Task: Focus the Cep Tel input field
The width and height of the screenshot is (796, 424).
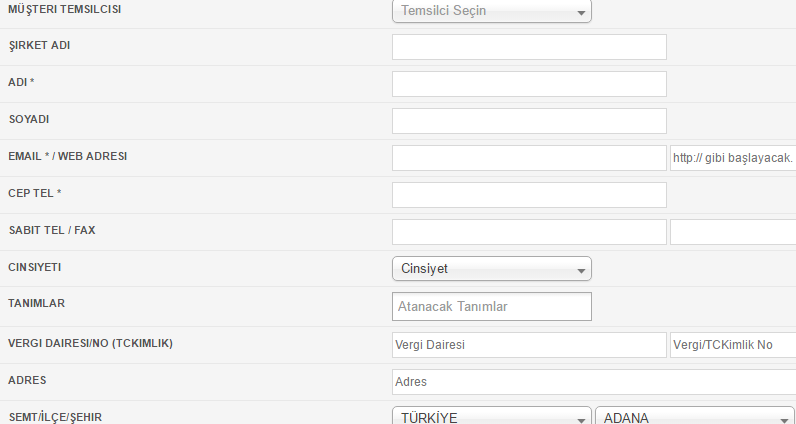Action: coord(529,195)
